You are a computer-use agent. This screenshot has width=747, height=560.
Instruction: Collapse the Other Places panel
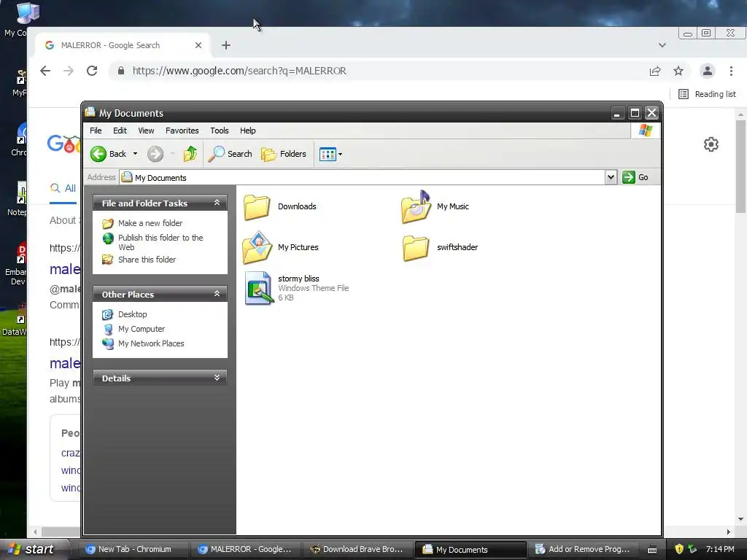[x=217, y=294]
